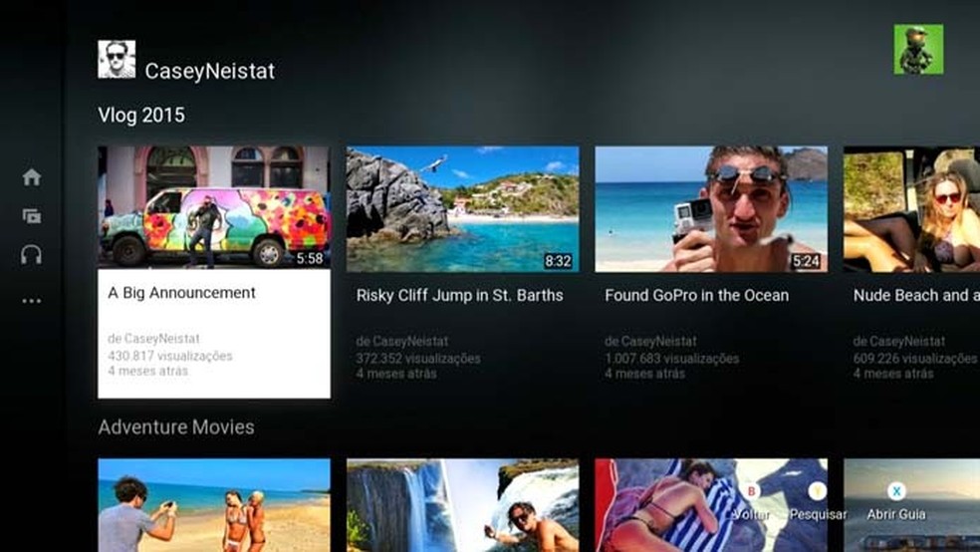Open Adventure Movies sunbather thumbnail
Screen dimensions: 980x552
pos(711,505)
